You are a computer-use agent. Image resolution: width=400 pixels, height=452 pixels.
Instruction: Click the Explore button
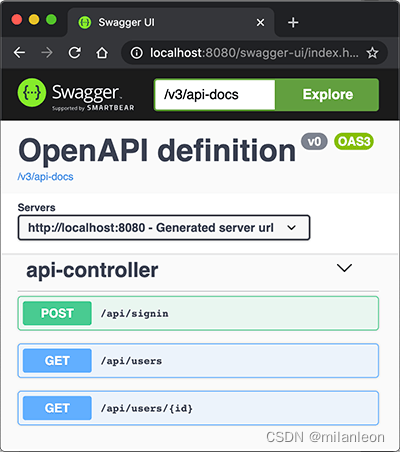point(327,95)
